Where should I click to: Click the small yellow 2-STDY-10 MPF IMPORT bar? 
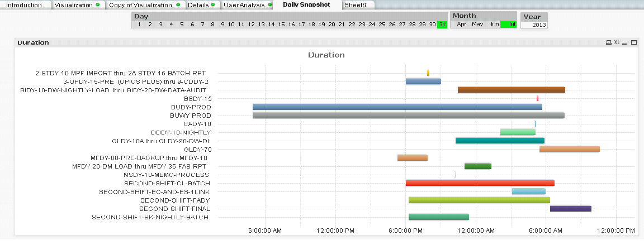coord(428,73)
